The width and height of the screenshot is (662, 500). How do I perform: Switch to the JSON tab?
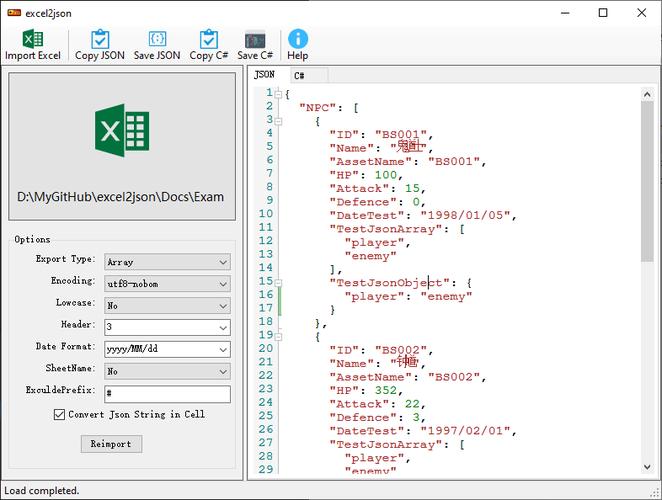pyautogui.click(x=264, y=75)
